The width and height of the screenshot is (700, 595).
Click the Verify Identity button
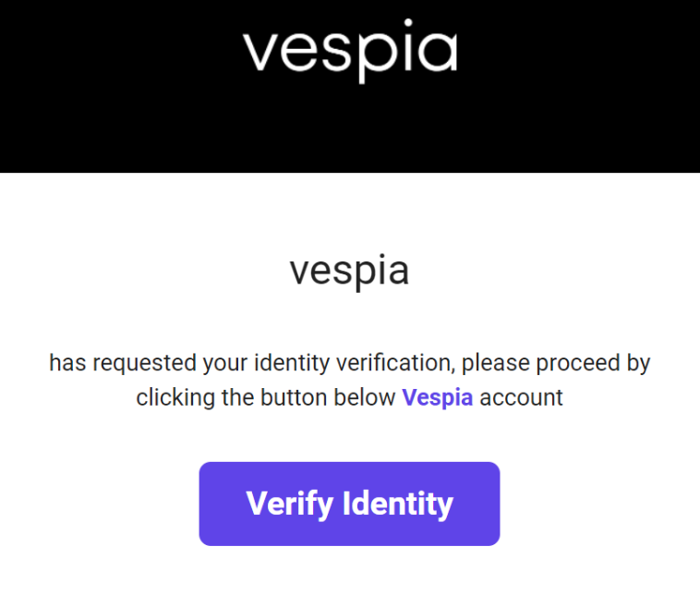[349, 504]
